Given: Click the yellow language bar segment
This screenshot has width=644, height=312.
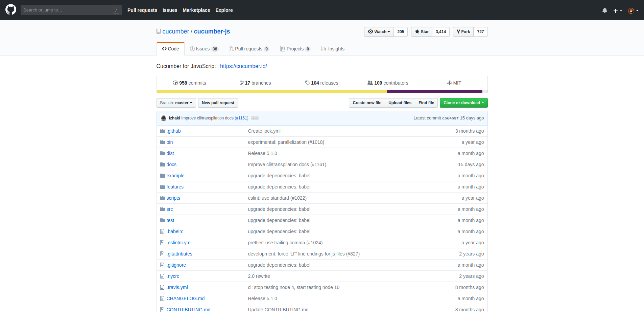Looking at the screenshot, I should (271, 91).
